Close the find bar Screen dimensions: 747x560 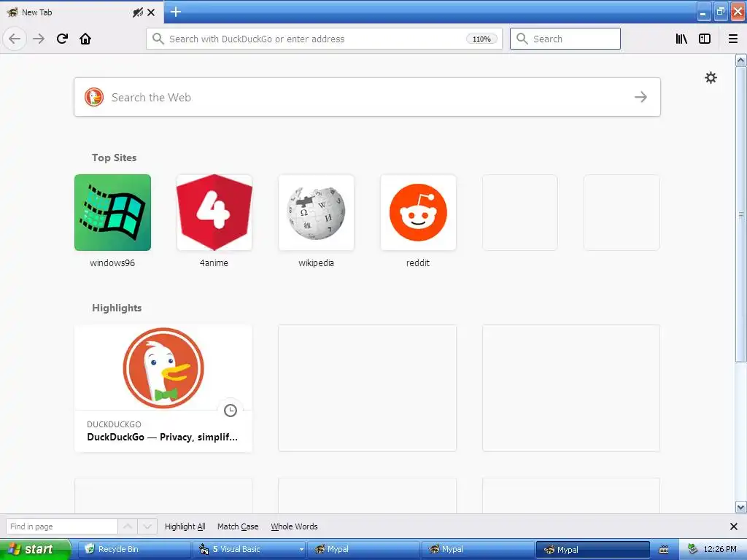pos(734,526)
